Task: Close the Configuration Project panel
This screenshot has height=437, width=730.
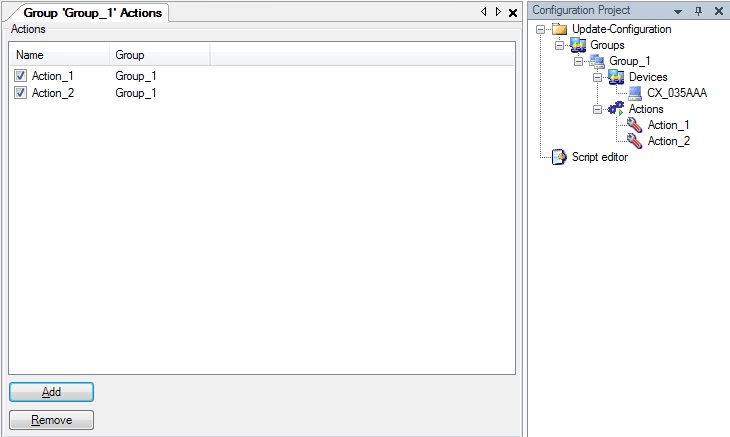Action: point(719,11)
